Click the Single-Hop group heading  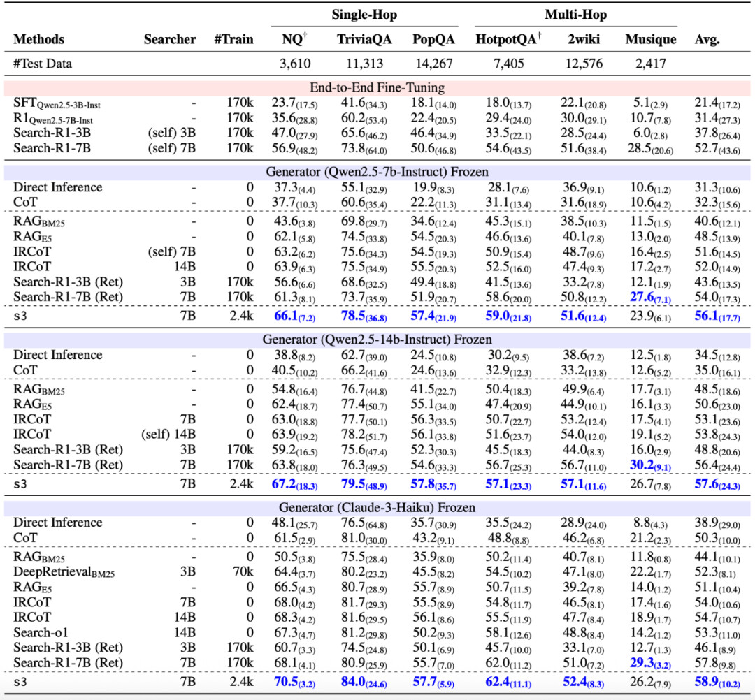pyautogui.click(x=364, y=15)
